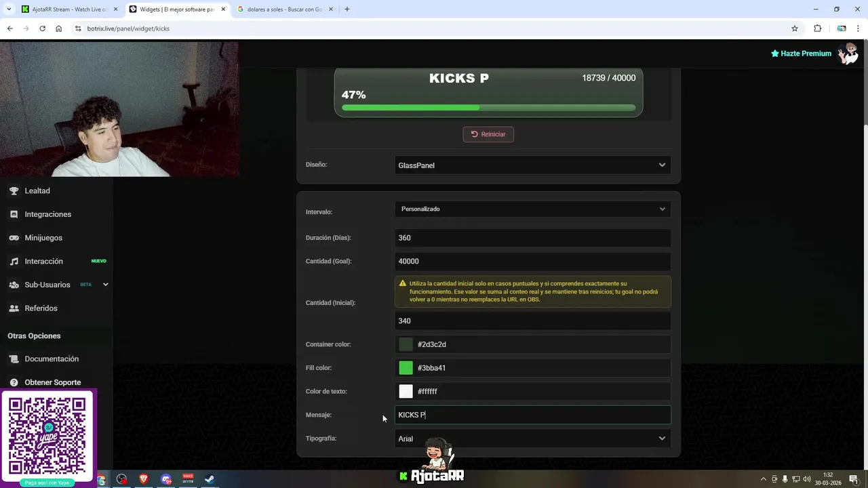This screenshot has width=868, height=488.
Task: Open Steam from the taskbar
Action: pyautogui.click(x=210, y=479)
